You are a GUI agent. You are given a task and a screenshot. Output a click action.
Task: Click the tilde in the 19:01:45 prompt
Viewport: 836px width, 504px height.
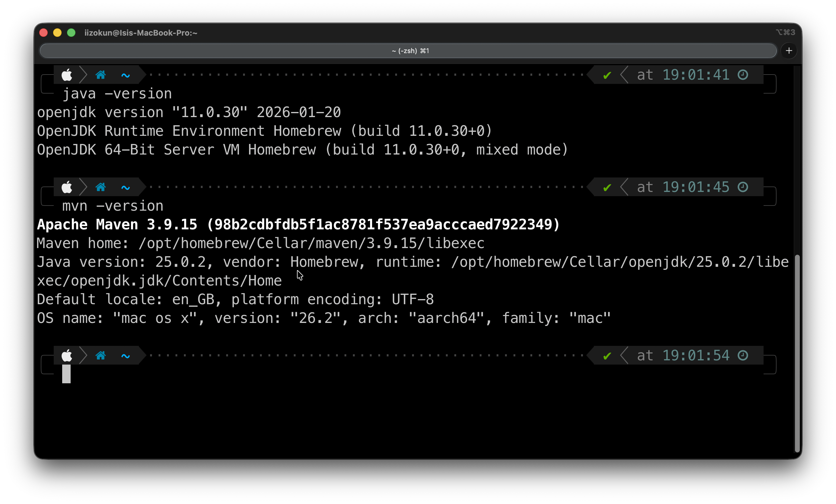(x=126, y=187)
